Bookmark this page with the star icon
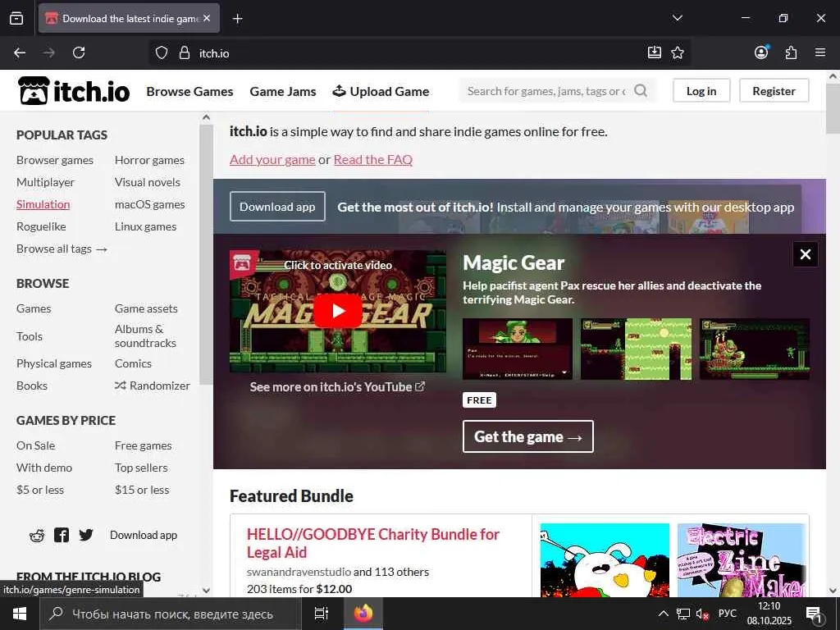This screenshot has height=630, width=840. click(x=678, y=52)
